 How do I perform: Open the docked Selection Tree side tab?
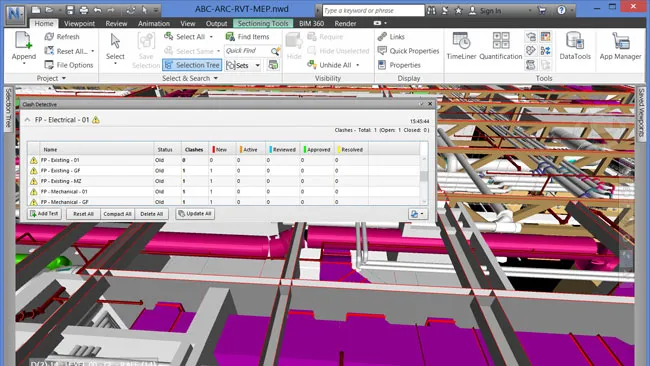coord(8,109)
